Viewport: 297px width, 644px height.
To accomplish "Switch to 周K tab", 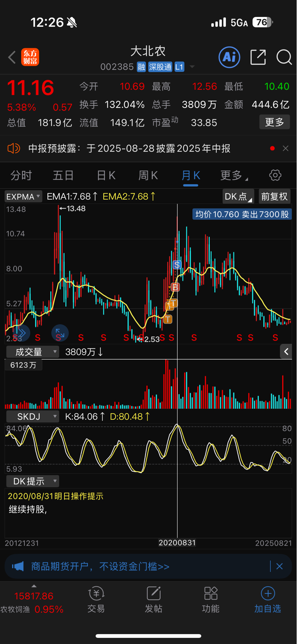I will 148,175.
